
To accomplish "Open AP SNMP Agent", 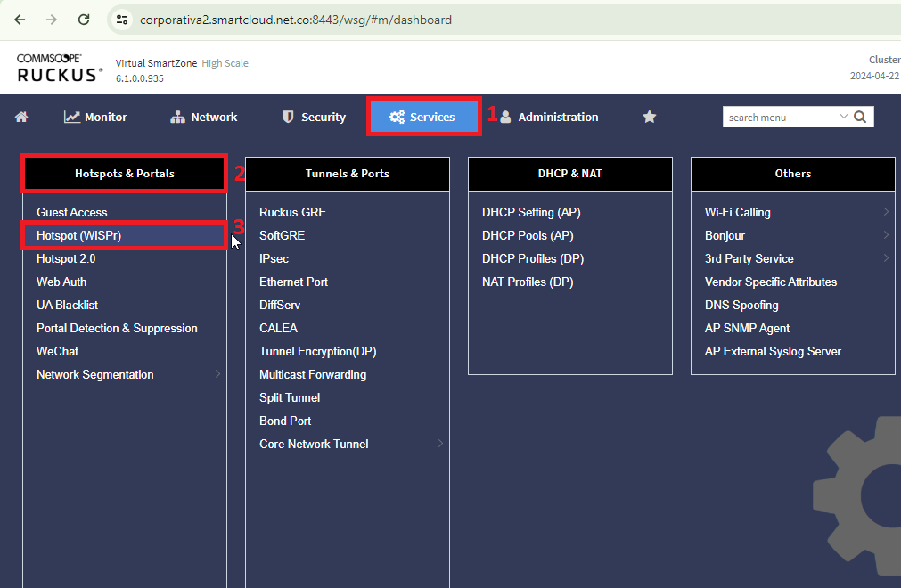I will coord(748,328).
